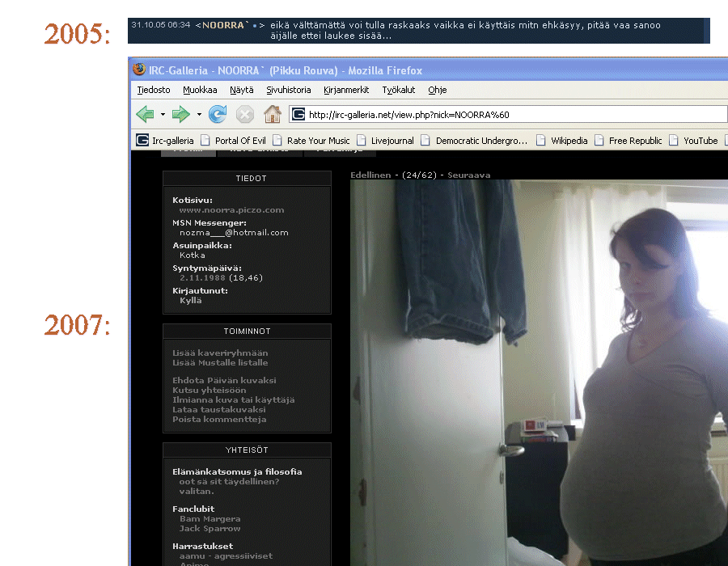Open the www.noorra.piczo.com homepage link
Screen dimensions: 728x566
[x=231, y=209]
